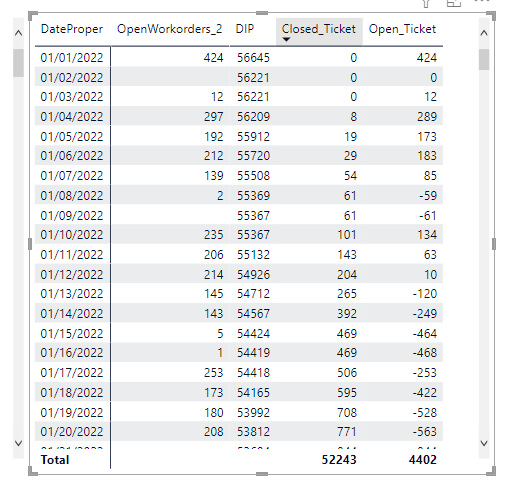Click Closed_Ticket value 506
Screen dimensions: 516x490
347,373
